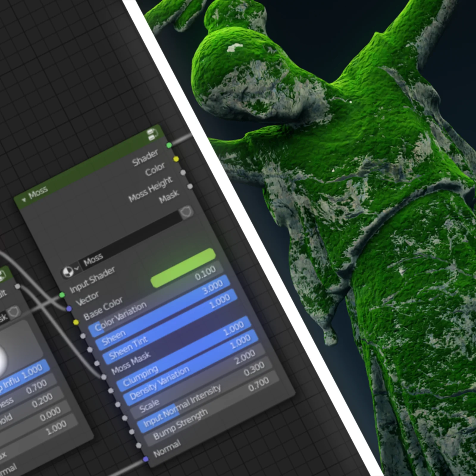
Task: Click the yellow Color output socket
Action: 176,159
